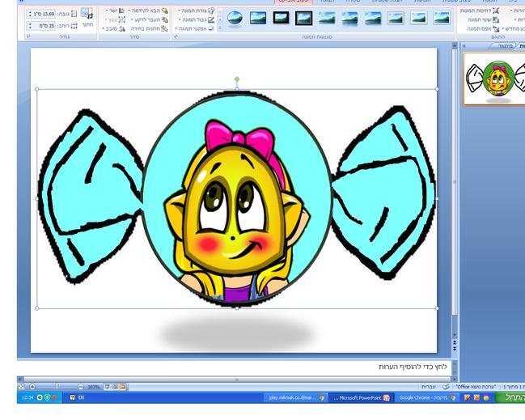The height and width of the screenshot is (420, 525).
Task: Close the slides pane with the X
Action: click(x=464, y=46)
